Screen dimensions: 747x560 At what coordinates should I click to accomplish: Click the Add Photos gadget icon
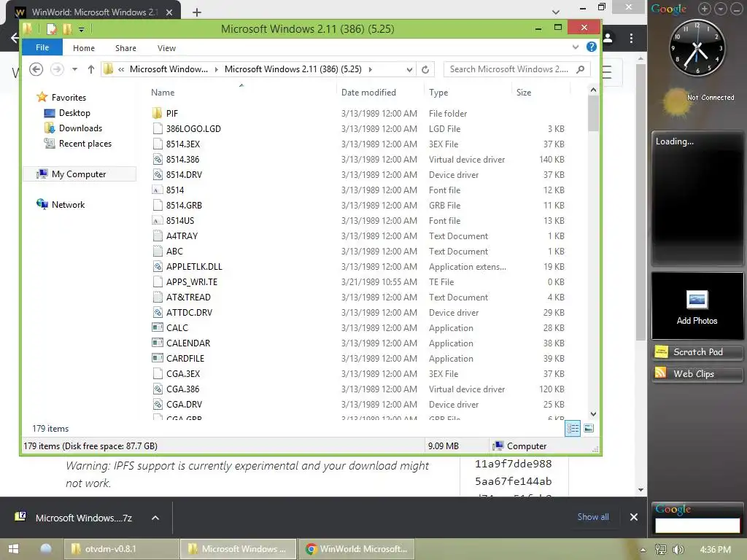[697, 300]
